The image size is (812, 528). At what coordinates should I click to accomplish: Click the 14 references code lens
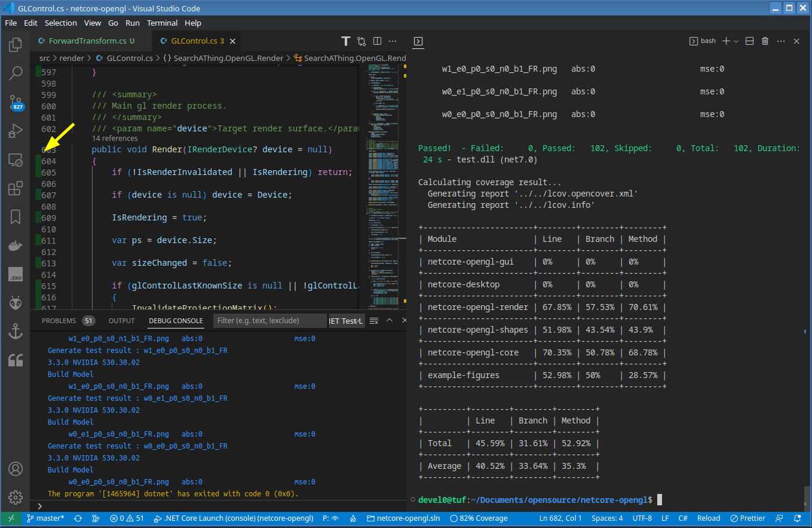115,138
